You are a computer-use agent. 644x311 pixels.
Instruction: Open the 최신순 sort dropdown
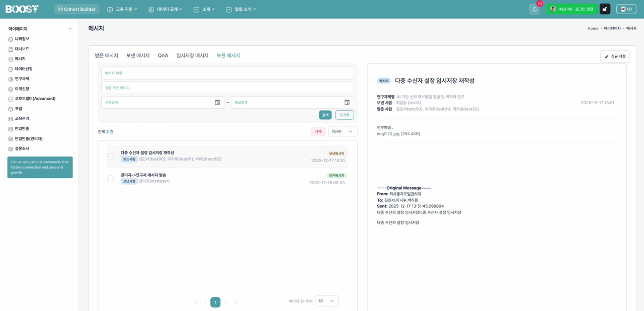343,131
